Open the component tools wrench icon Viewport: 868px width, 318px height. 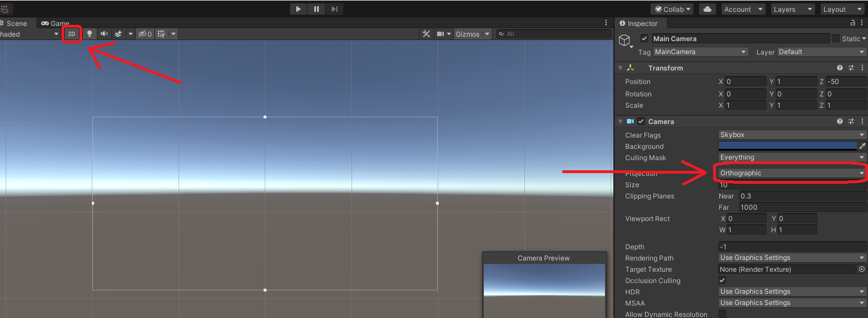pyautogui.click(x=426, y=34)
